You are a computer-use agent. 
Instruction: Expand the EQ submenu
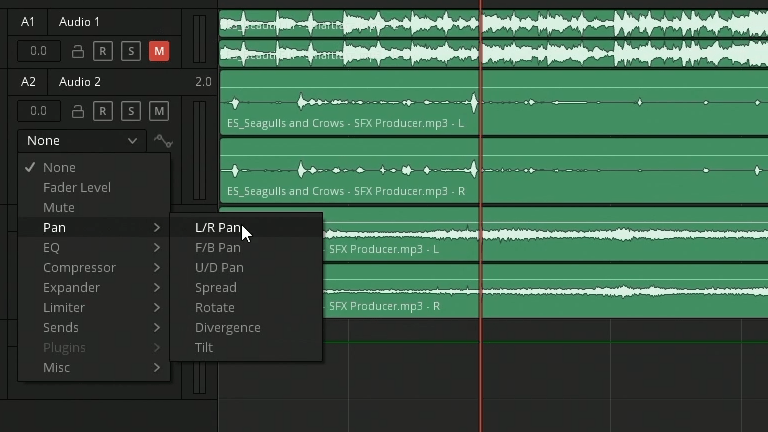click(94, 248)
